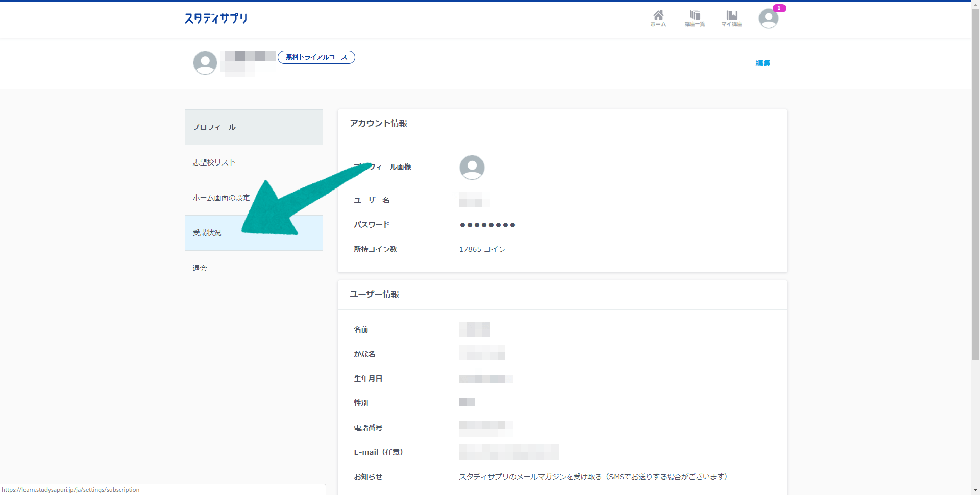Screen dimensions: 980x495
Task: Open the 講座一覧 course list icon
Action: 695,18
